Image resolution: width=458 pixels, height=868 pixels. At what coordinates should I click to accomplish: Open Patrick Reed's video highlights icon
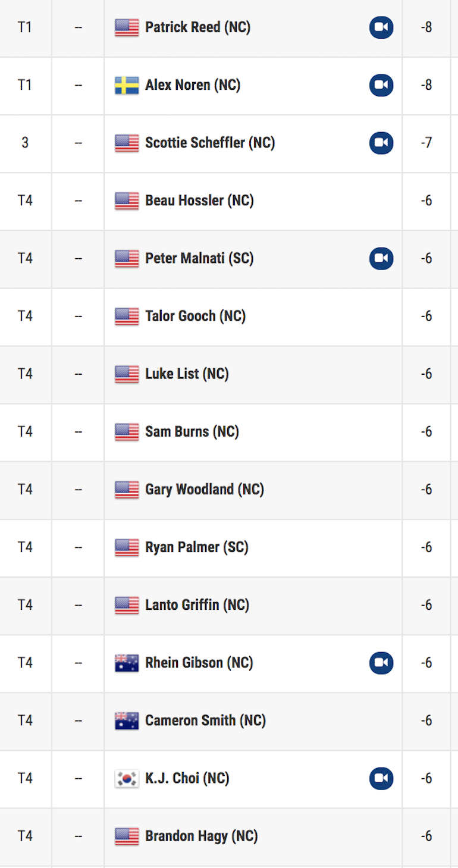[381, 27]
